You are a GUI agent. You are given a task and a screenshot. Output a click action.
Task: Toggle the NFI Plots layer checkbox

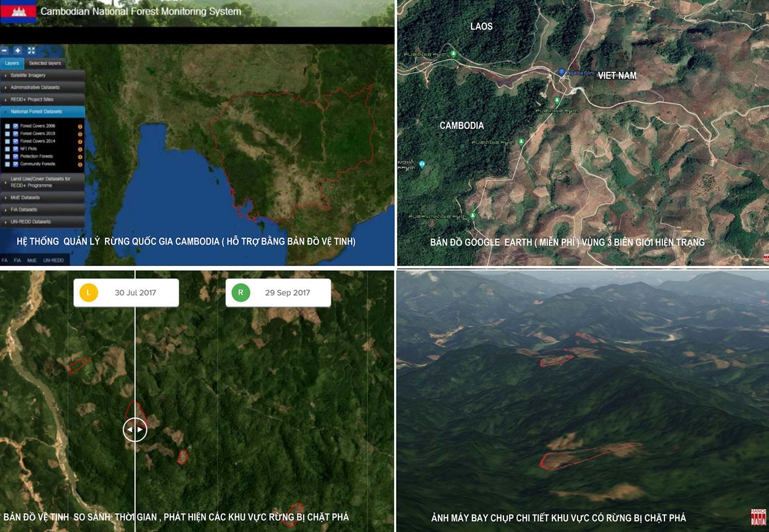[x=16, y=149]
